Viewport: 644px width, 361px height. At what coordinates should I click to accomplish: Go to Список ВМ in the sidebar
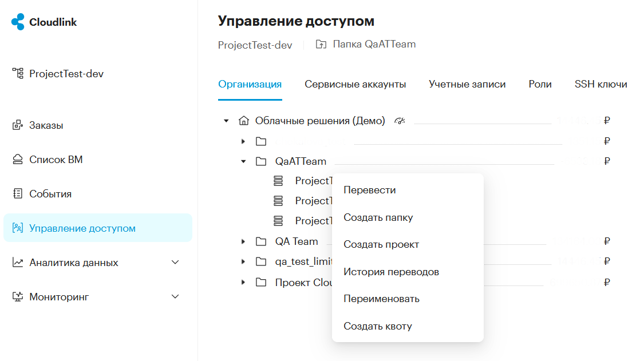click(98, 160)
